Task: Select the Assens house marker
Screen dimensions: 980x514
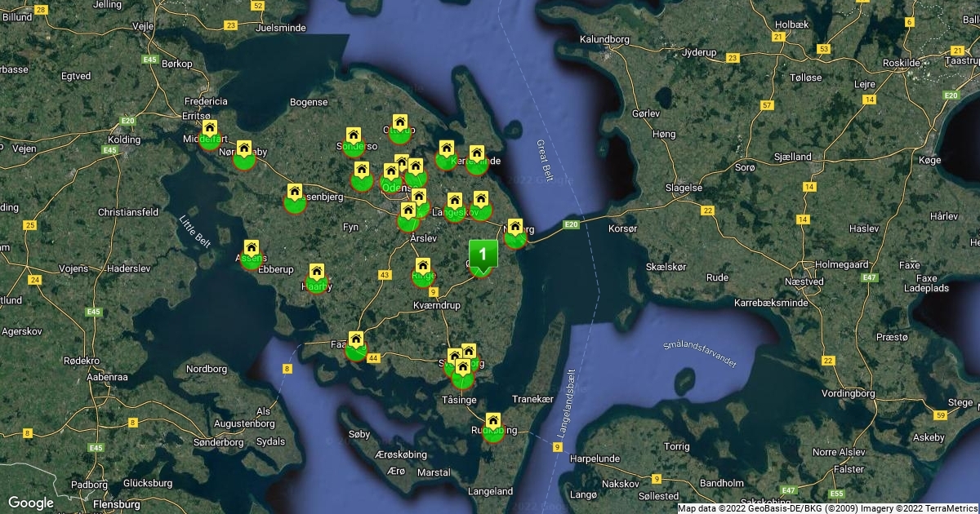Action: (252, 249)
